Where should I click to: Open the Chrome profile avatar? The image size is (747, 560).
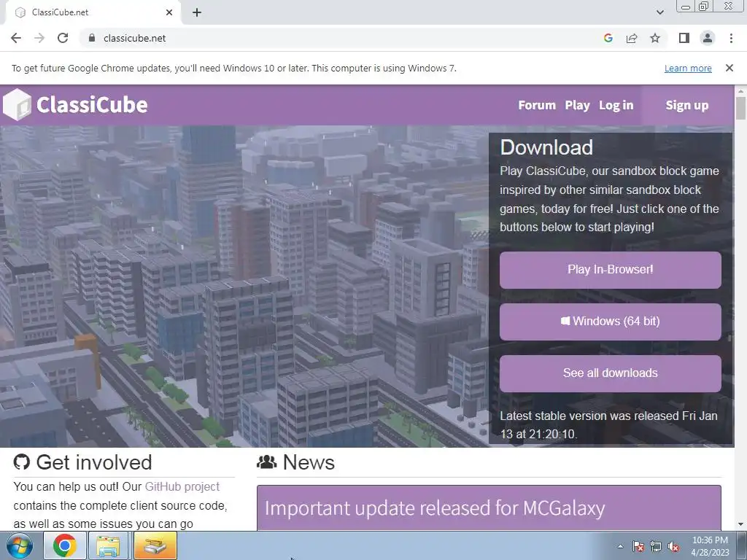click(x=708, y=38)
